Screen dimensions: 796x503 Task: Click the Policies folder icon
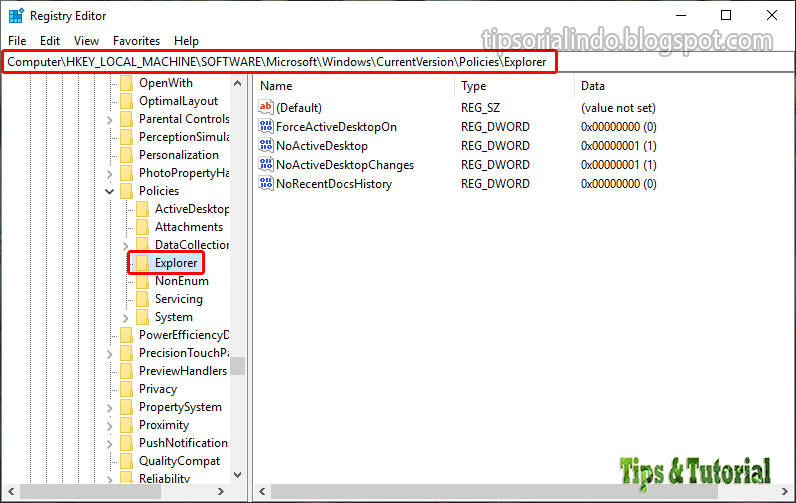coord(126,191)
